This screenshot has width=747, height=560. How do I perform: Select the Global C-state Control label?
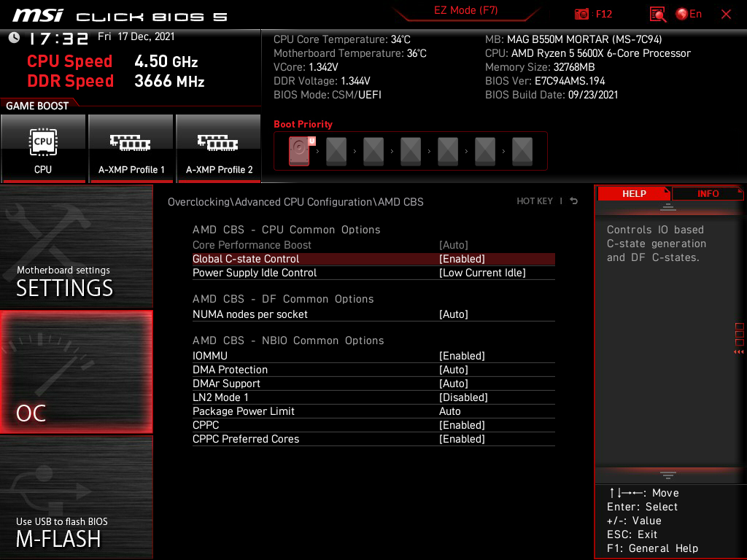246,259
